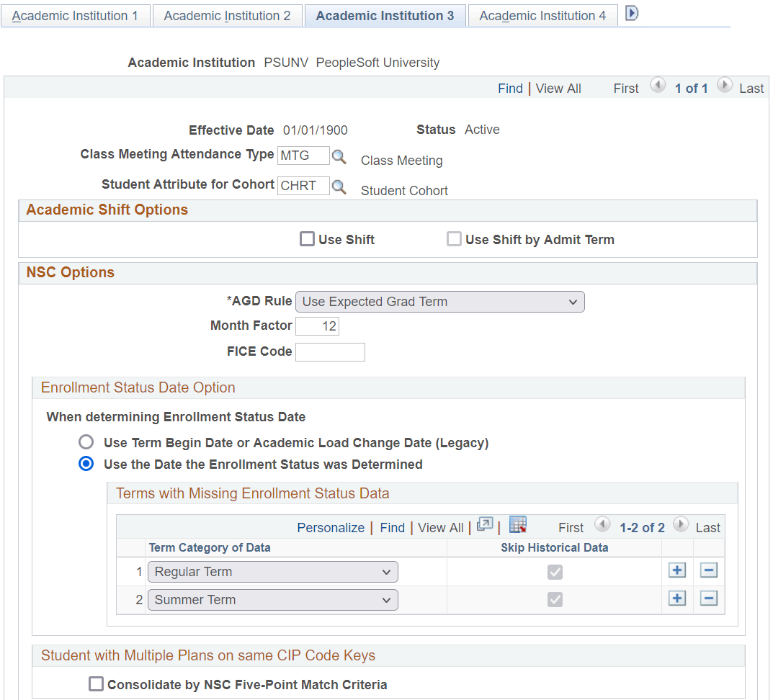Toggle Skip Historical Data for Regular Term
Screen dimensions: 773x700
[x=555, y=572]
